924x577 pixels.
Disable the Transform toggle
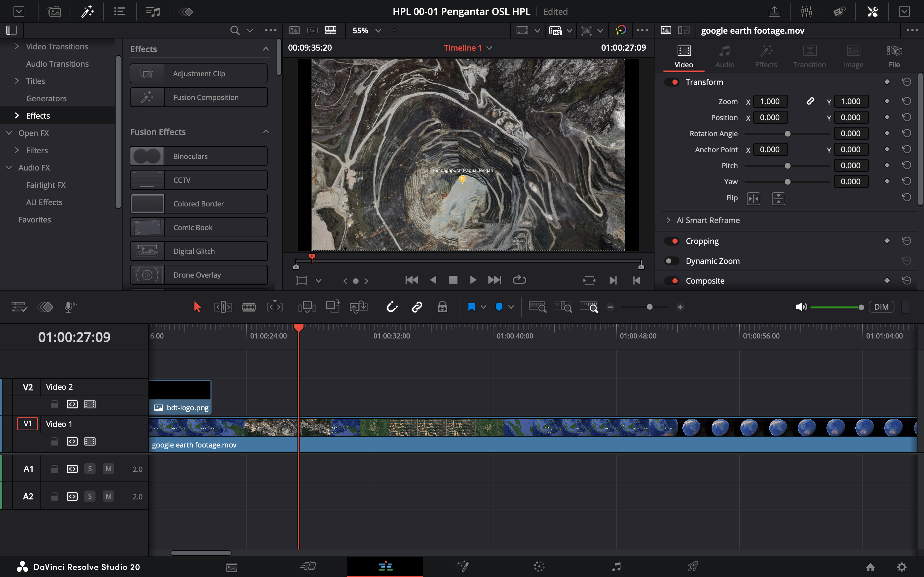click(672, 82)
